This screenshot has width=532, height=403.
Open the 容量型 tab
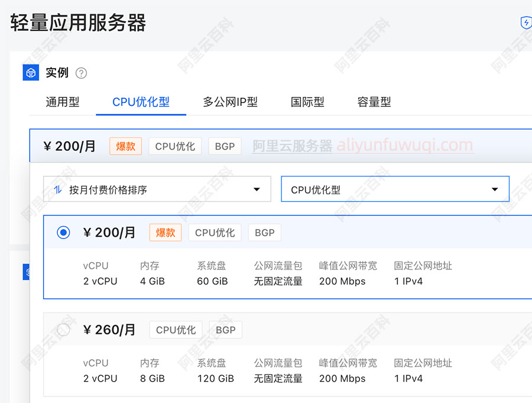(x=374, y=101)
